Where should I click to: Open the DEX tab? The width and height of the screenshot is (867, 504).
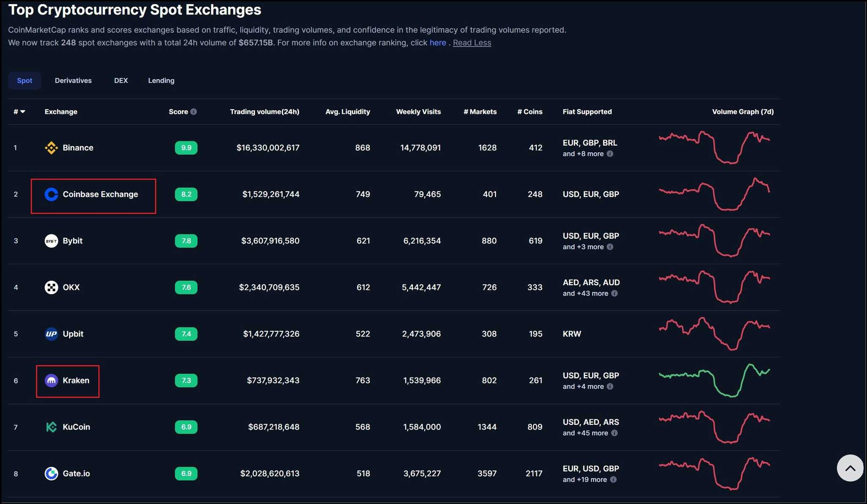[121, 80]
